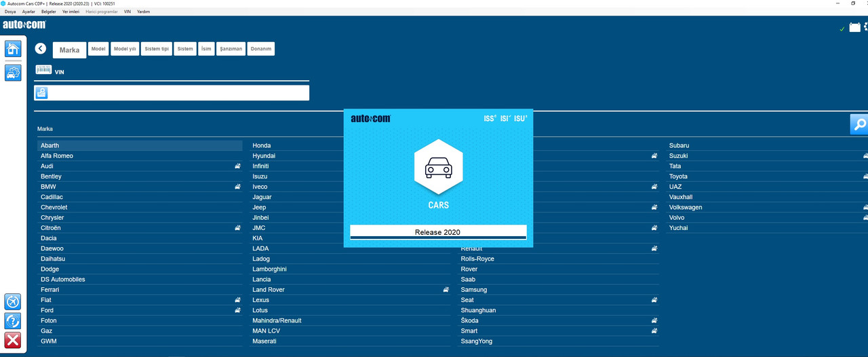Click the Home icon in sidebar
The width and height of the screenshot is (868, 357).
(13, 49)
